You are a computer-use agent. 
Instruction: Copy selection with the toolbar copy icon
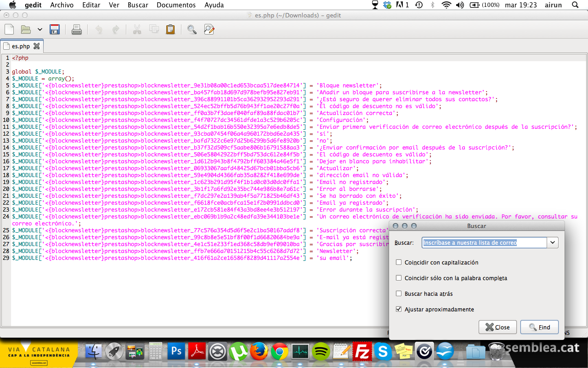pos(154,30)
